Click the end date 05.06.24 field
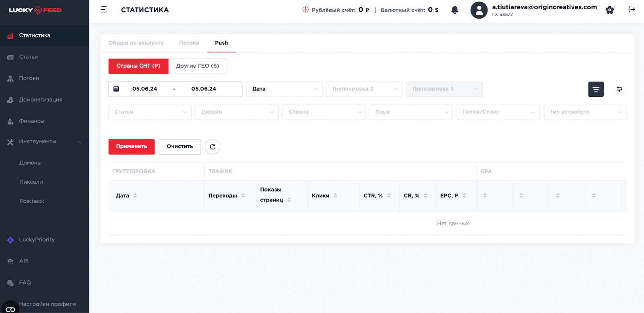Image resolution: width=644 pixels, height=313 pixels. point(204,89)
